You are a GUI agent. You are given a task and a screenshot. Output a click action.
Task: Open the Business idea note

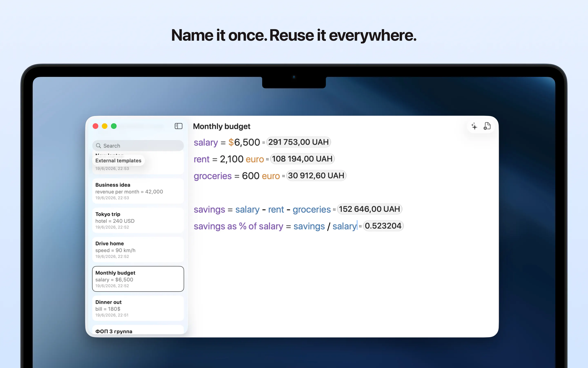(138, 191)
